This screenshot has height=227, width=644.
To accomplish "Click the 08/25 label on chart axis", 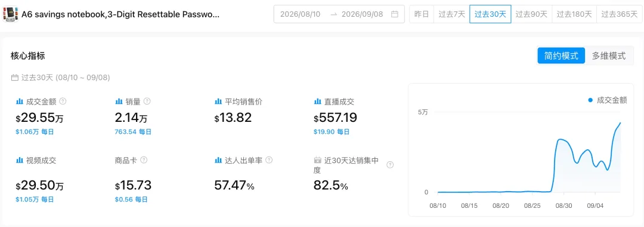I will coord(532,205).
